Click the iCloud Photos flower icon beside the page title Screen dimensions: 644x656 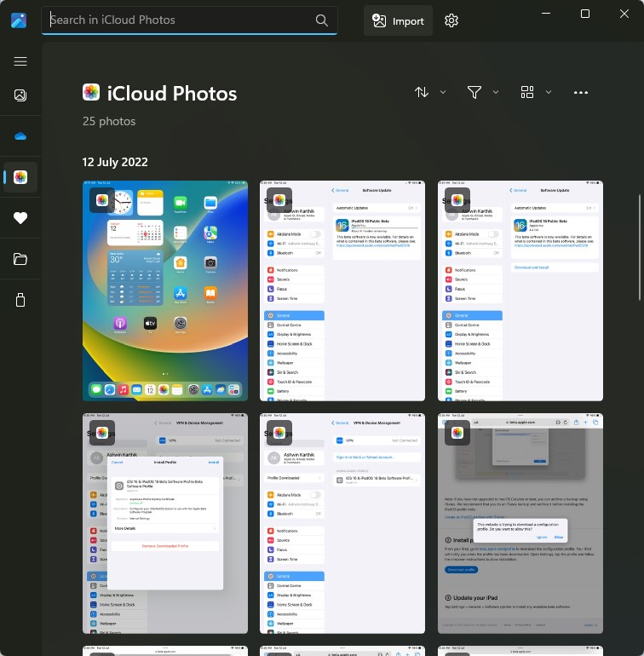[91, 93]
